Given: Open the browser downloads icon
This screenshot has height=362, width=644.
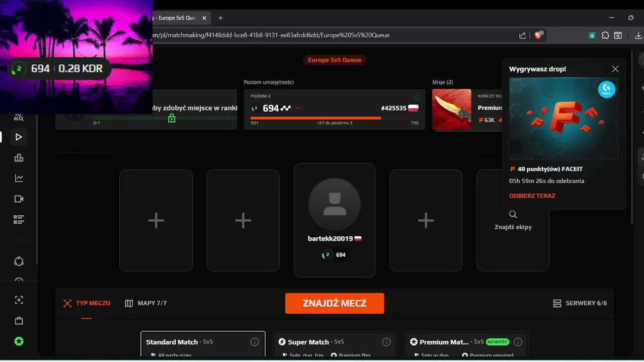Looking at the screenshot, I should point(638,35).
